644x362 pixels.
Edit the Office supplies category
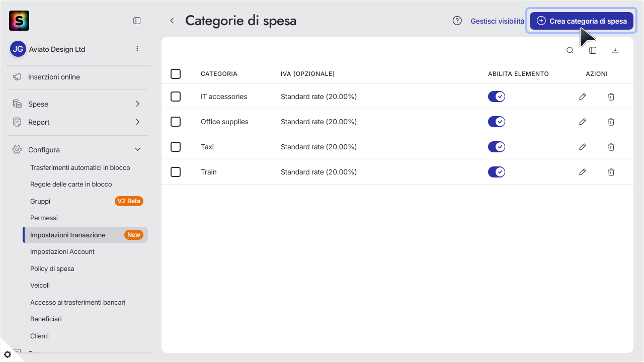(x=583, y=122)
